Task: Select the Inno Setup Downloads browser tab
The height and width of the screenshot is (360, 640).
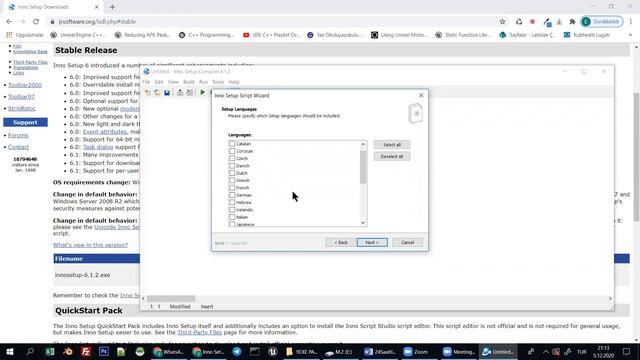Action: coord(54,7)
